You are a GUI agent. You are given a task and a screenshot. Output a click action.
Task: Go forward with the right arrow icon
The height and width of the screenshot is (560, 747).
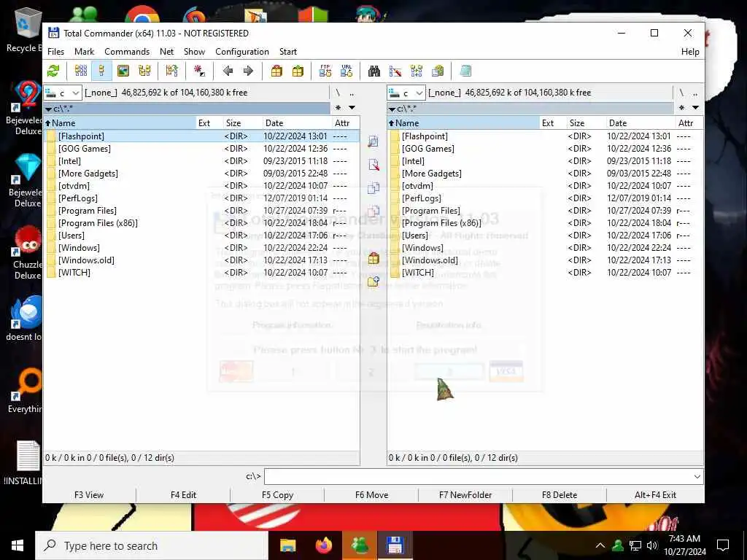248,71
